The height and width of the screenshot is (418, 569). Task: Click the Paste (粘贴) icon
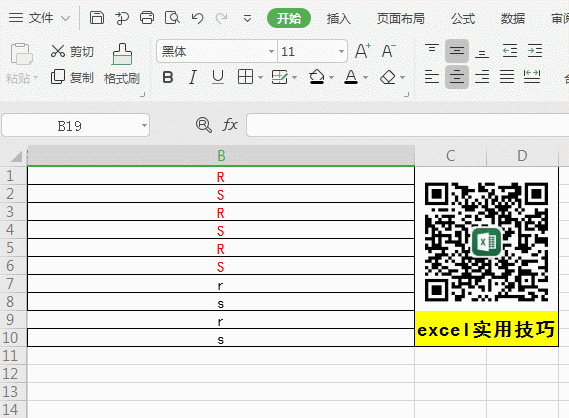pos(21,54)
